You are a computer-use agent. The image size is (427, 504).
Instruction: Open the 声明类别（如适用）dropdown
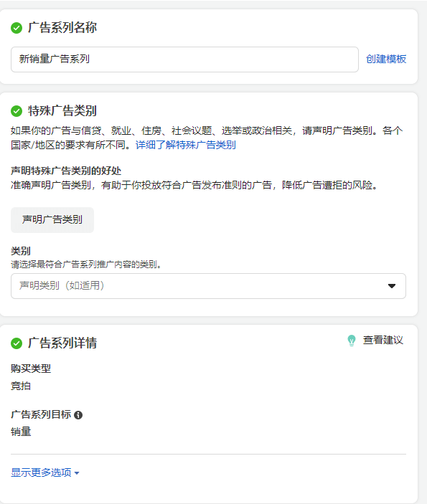pyautogui.click(x=208, y=286)
